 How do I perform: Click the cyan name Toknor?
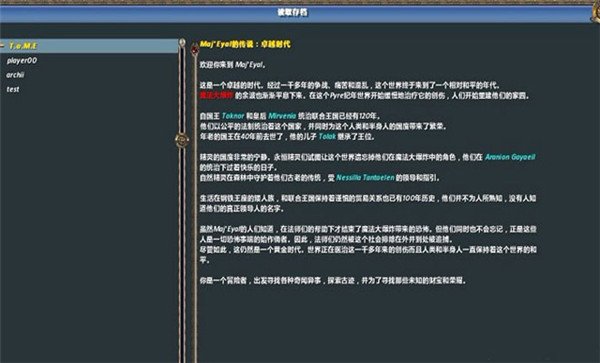click(x=233, y=116)
